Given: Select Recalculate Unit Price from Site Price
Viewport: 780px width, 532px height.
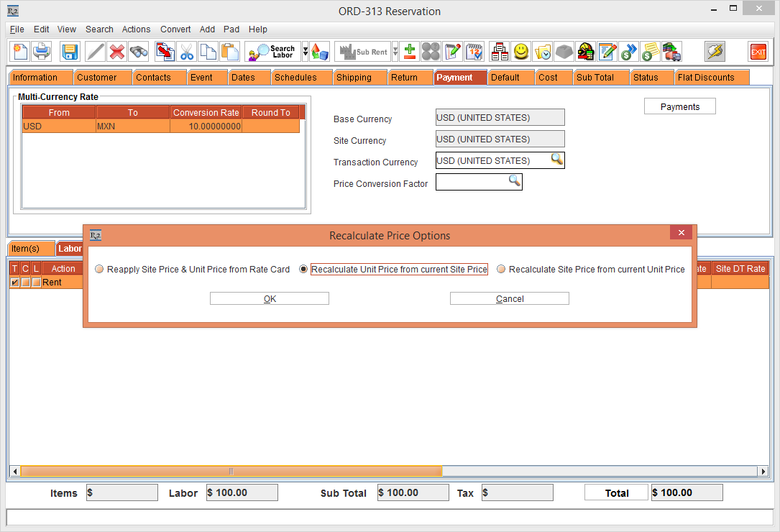Looking at the screenshot, I should click(x=303, y=270).
